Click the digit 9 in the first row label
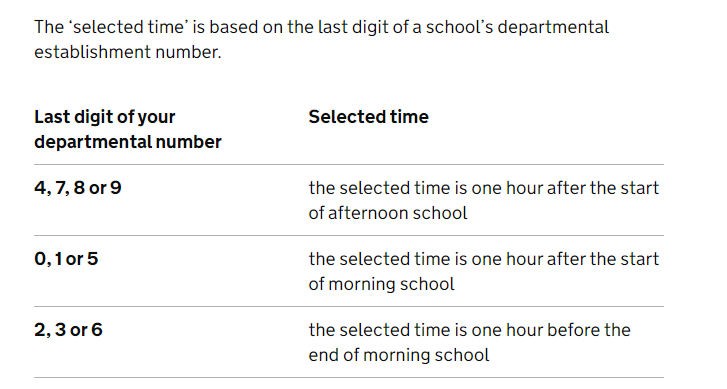 [116, 188]
